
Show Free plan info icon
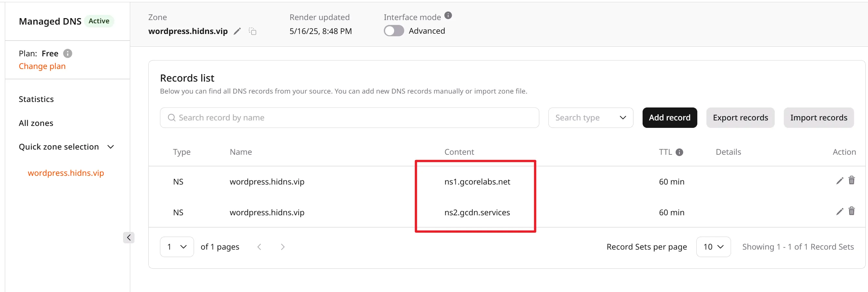pyautogui.click(x=68, y=53)
